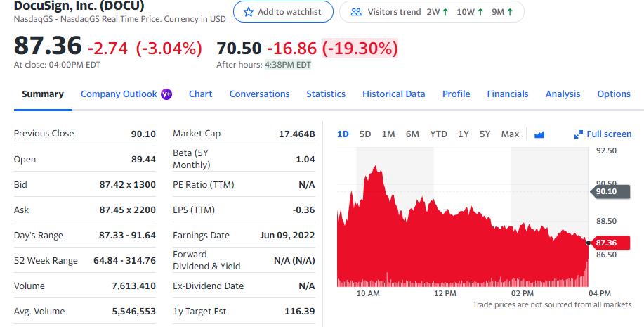Go to the Financials tab

pos(507,94)
